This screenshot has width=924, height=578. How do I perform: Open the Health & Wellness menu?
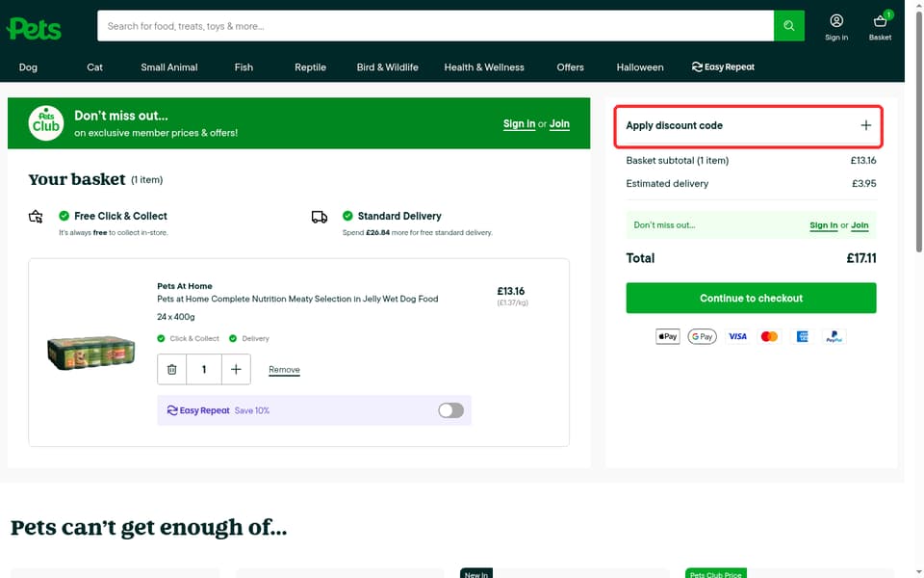pyautogui.click(x=484, y=67)
